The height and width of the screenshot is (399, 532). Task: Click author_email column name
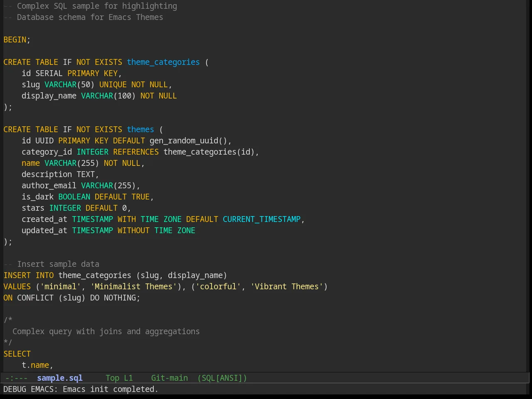(x=49, y=185)
